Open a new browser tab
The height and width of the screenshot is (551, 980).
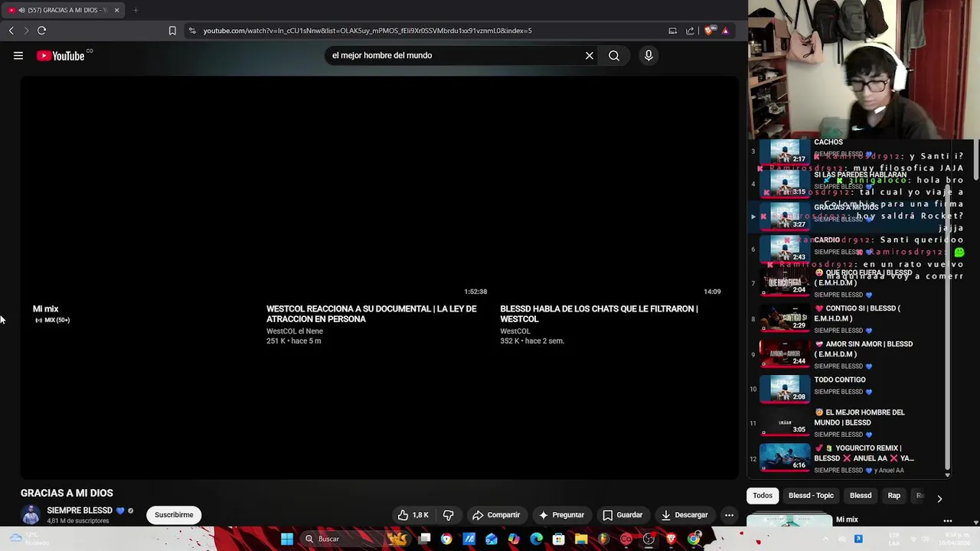(136, 10)
